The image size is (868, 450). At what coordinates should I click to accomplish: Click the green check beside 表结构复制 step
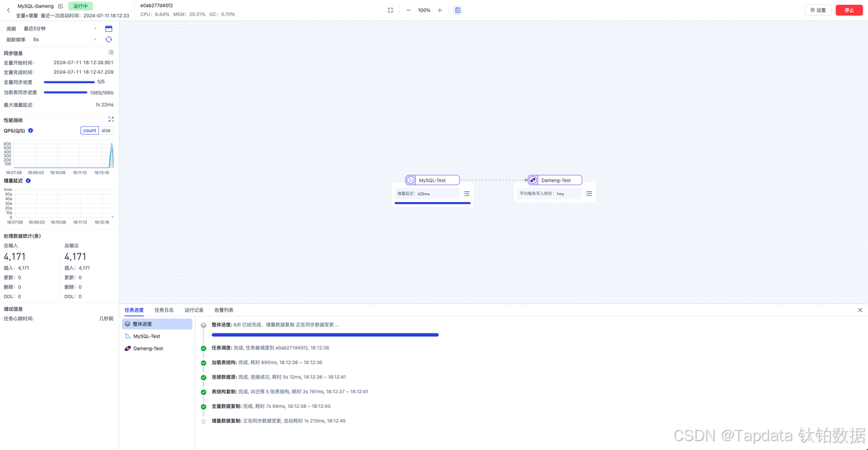[203, 392]
